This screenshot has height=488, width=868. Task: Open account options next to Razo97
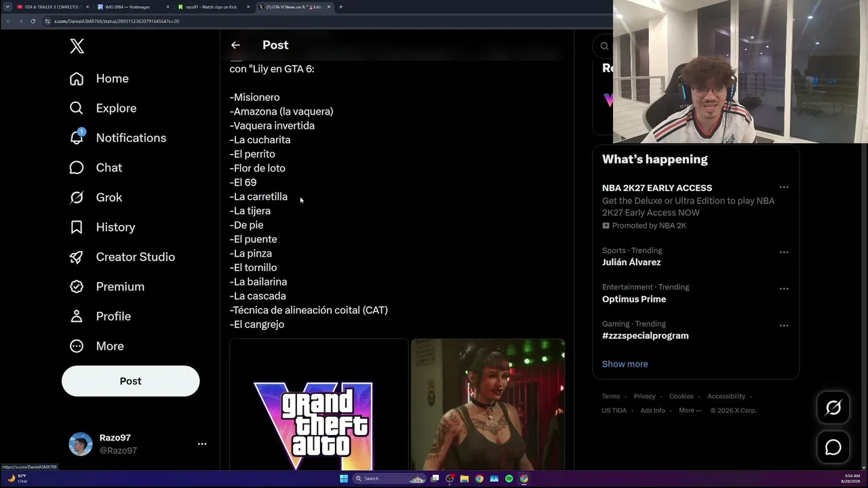202,444
